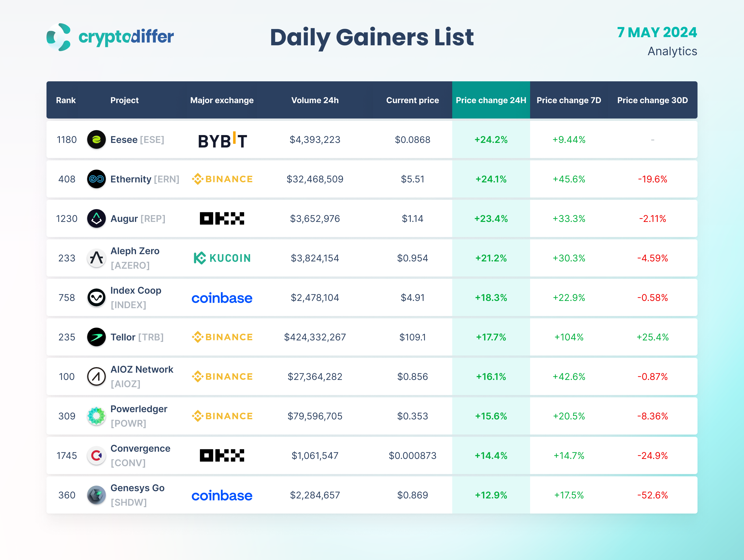Image resolution: width=744 pixels, height=560 pixels.
Task: Click the Aleph Zero coin icon
Action: (x=96, y=258)
